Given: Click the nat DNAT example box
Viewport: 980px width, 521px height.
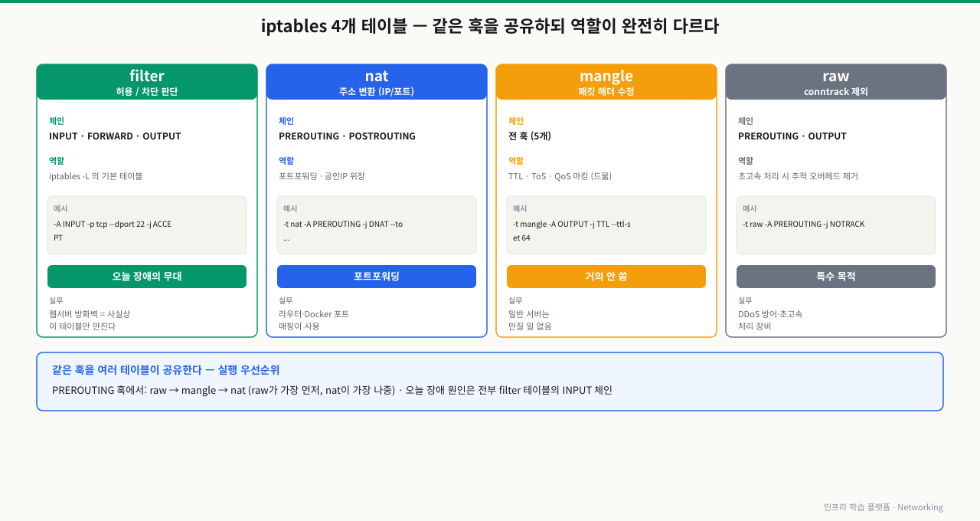Looking at the screenshot, I should 377,225.
